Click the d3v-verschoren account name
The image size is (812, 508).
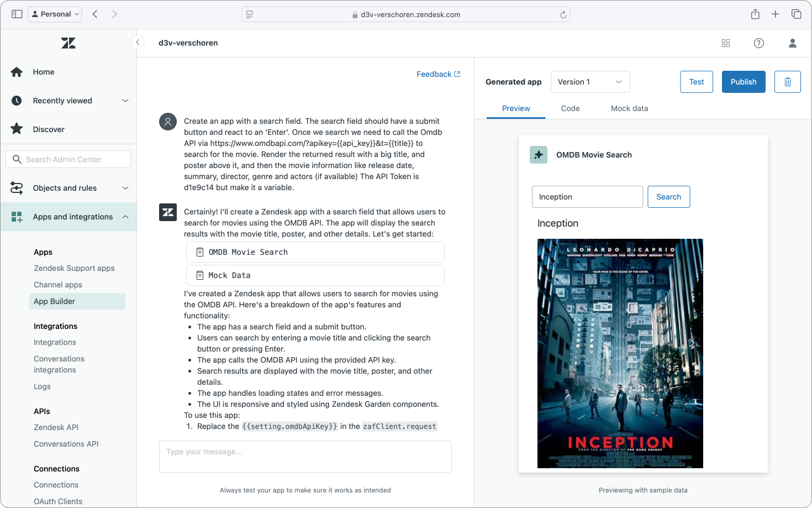point(188,43)
